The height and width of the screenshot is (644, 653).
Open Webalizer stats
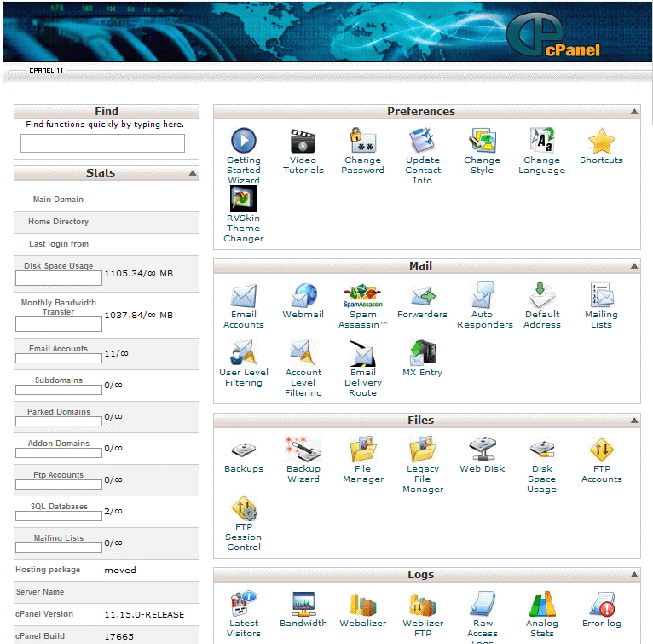pyautogui.click(x=363, y=609)
